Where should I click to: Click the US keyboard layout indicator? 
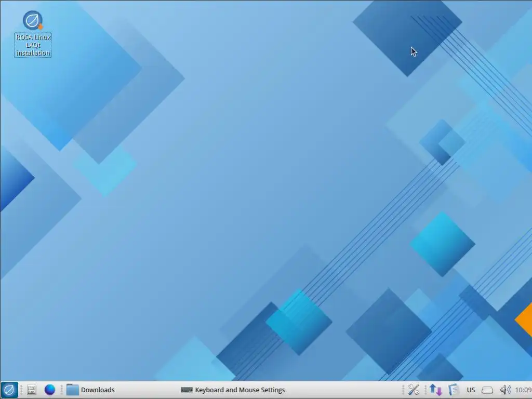tap(471, 390)
